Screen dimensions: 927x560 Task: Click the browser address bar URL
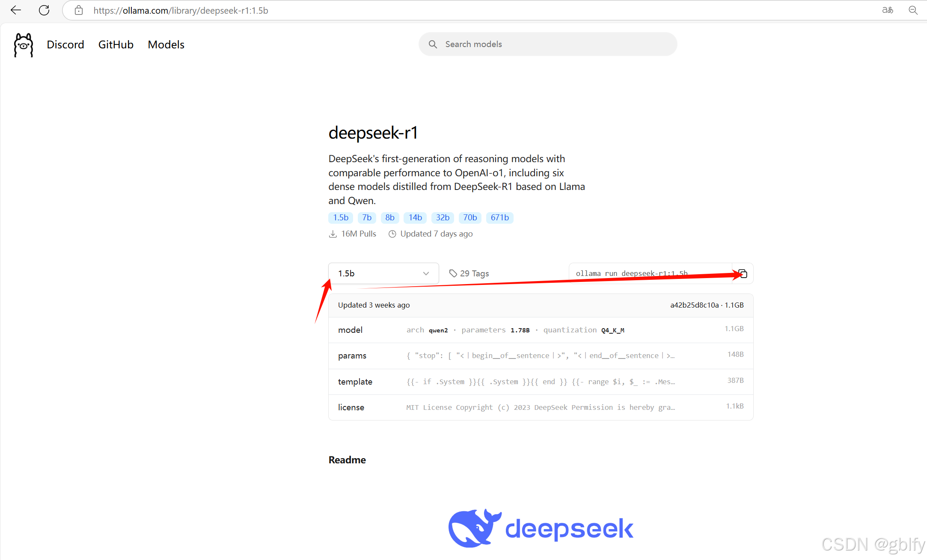tap(180, 10)
